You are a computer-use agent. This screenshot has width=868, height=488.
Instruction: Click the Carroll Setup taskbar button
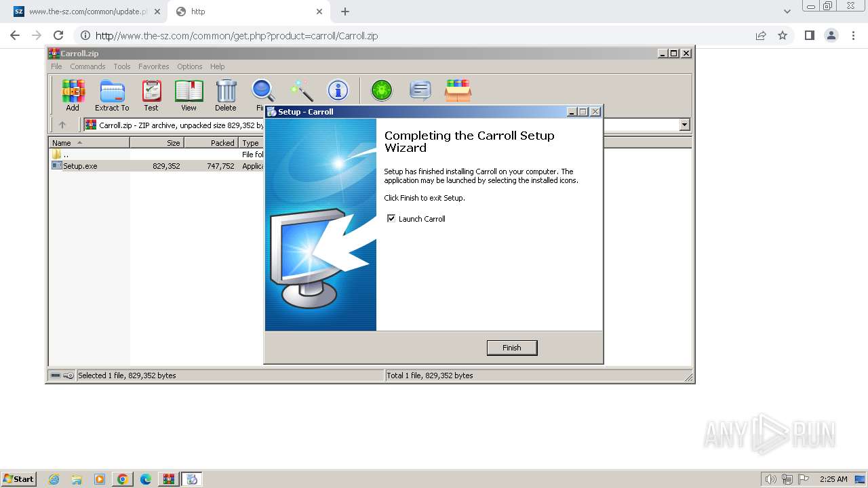[192, 479]
